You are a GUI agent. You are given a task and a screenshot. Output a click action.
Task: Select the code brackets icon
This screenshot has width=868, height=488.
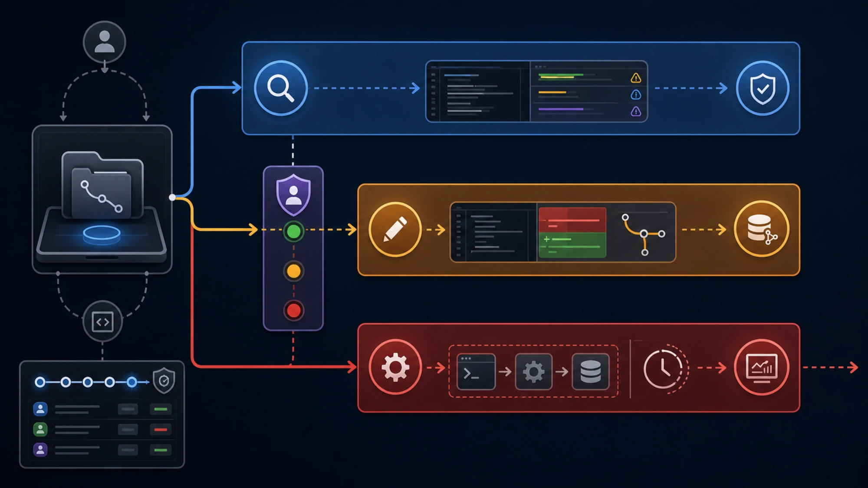point(102,322)
